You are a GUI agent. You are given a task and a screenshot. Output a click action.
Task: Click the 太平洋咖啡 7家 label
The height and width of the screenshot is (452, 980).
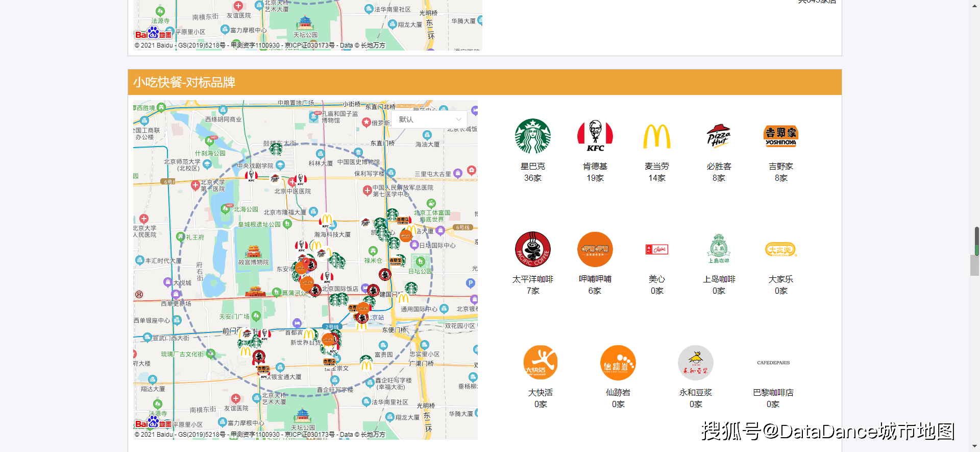533,285
